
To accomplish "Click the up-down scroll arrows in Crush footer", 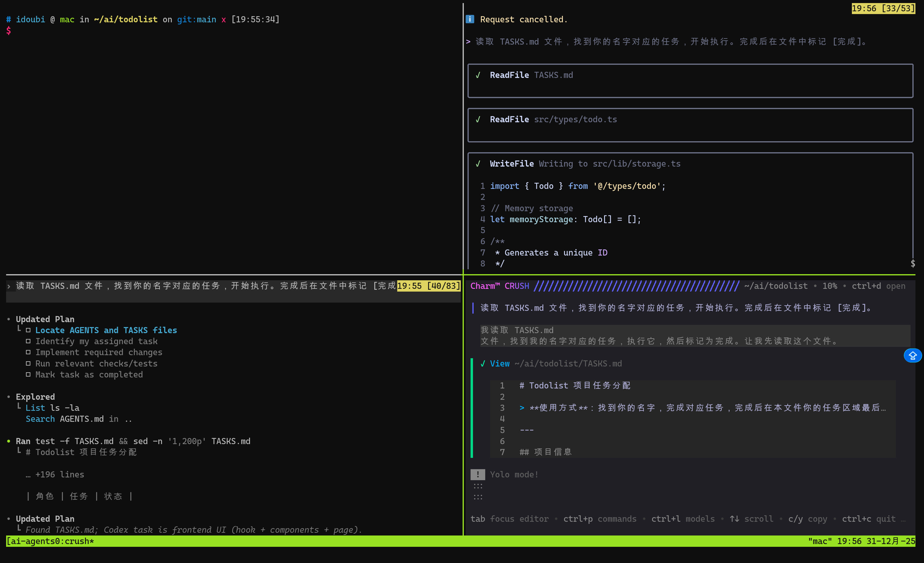I will pos(734,519).
